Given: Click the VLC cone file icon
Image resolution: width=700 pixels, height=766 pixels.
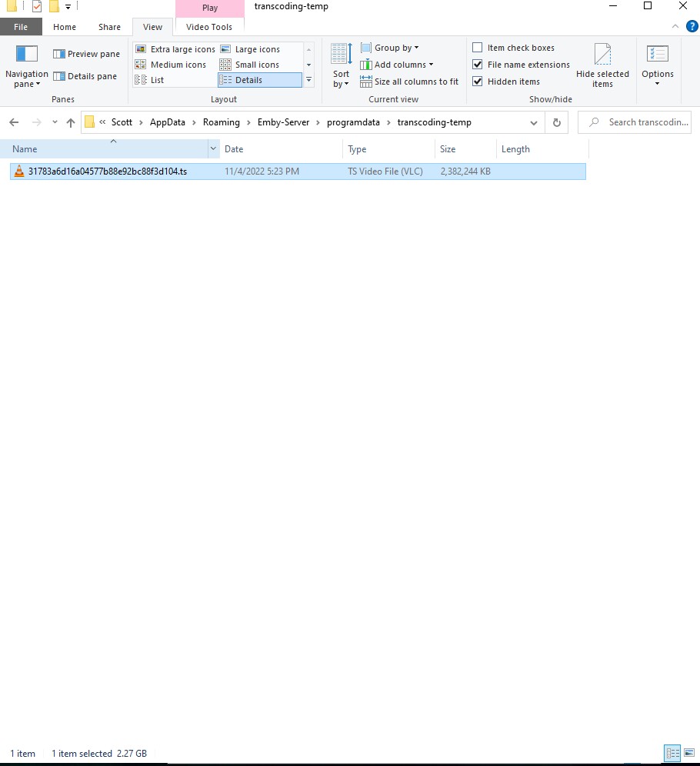Looking at the screenshot, I should click(x=19, y=171).
